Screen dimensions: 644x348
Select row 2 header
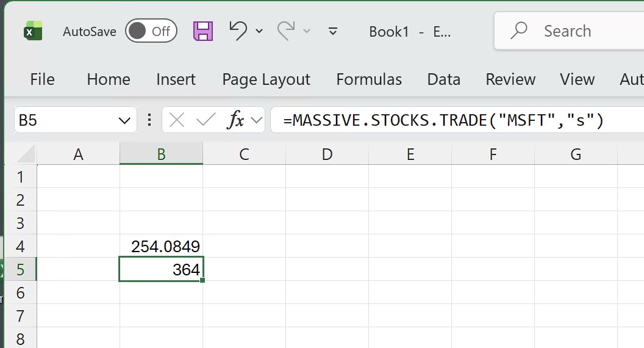click(x=20, y=200)
